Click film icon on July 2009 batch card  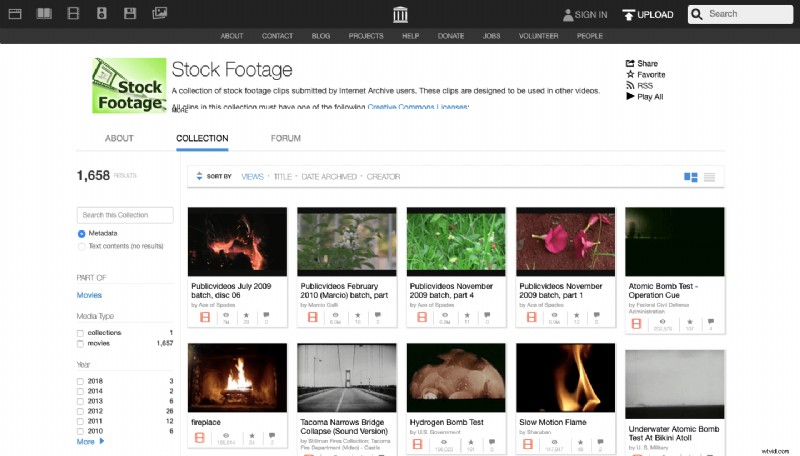point(205,317)
